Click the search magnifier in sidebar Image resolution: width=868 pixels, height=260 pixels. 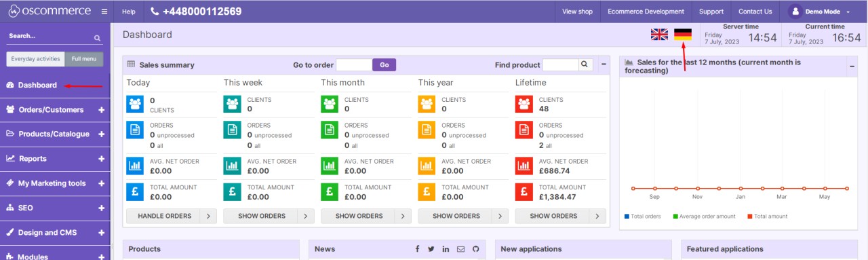click(97, 38)
